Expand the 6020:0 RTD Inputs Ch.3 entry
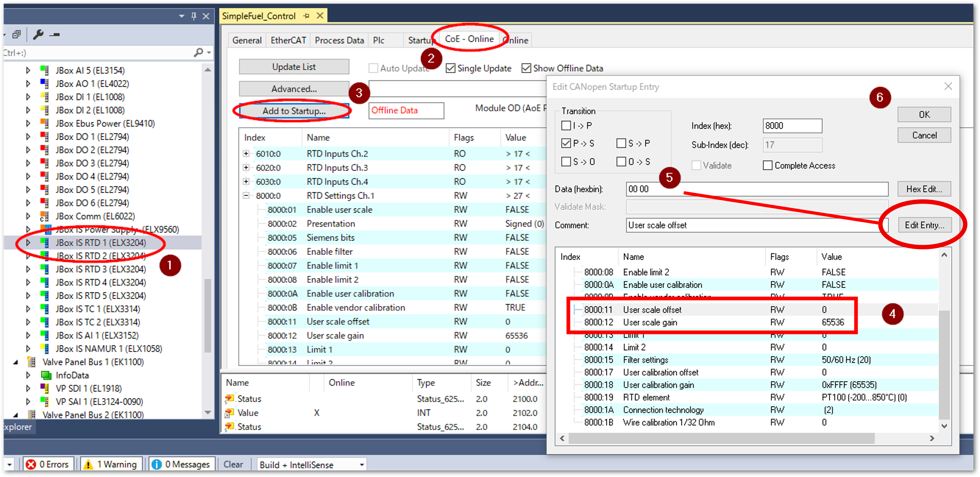 pos(246,168)
